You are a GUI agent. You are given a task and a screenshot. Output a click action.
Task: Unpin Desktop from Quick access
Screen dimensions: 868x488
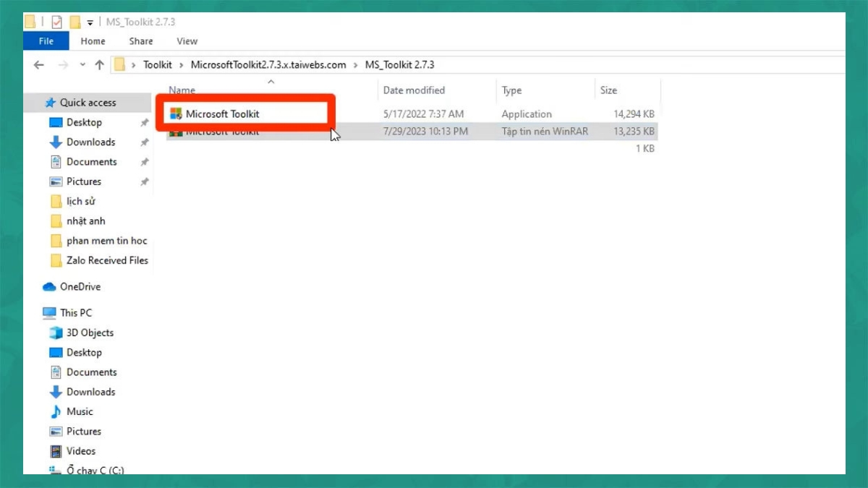145,123
